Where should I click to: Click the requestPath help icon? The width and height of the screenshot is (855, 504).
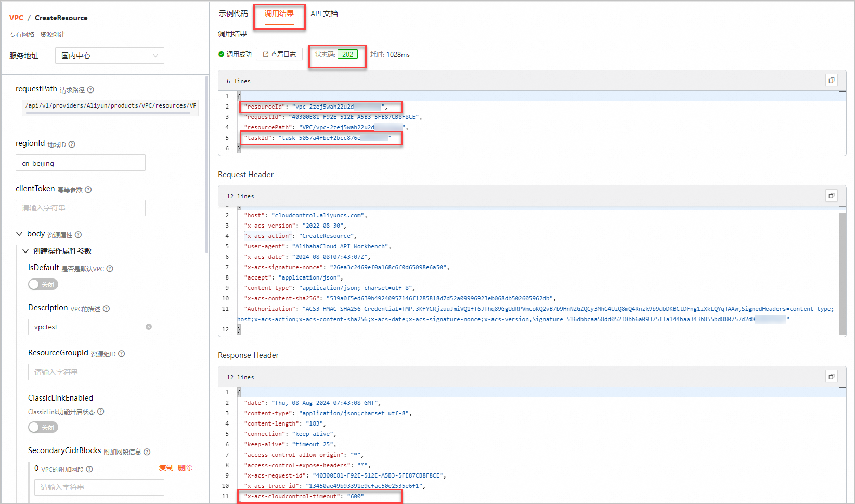[90, 90]
